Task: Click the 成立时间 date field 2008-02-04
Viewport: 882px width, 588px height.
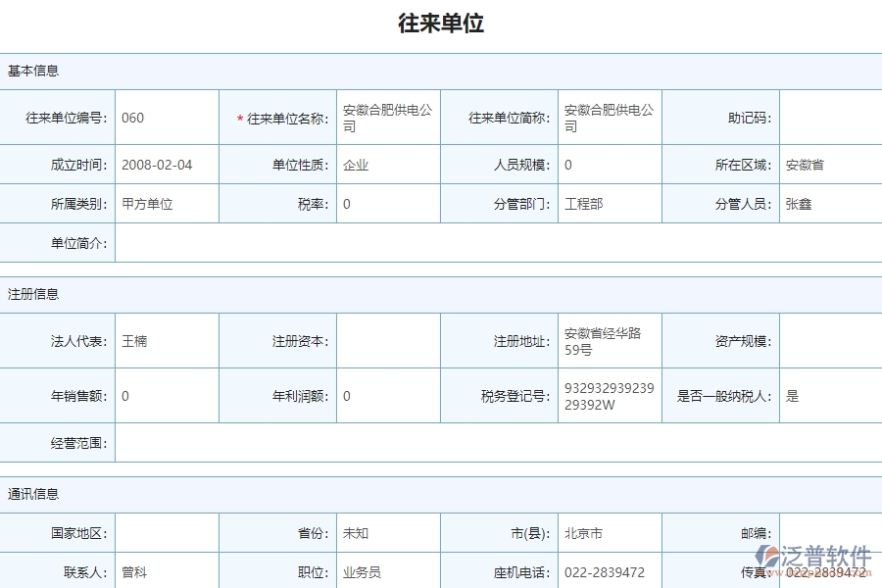Action: click(167, 165)
